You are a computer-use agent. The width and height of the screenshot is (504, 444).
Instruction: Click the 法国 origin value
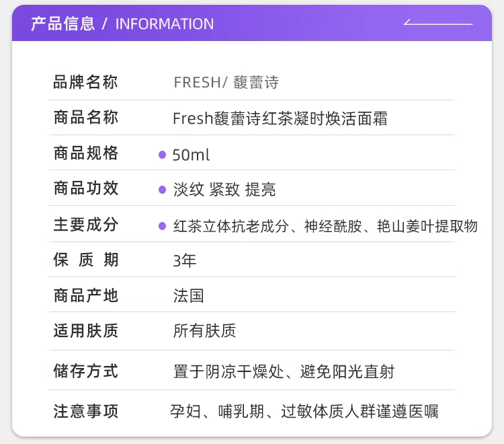[x=188, y=295]
